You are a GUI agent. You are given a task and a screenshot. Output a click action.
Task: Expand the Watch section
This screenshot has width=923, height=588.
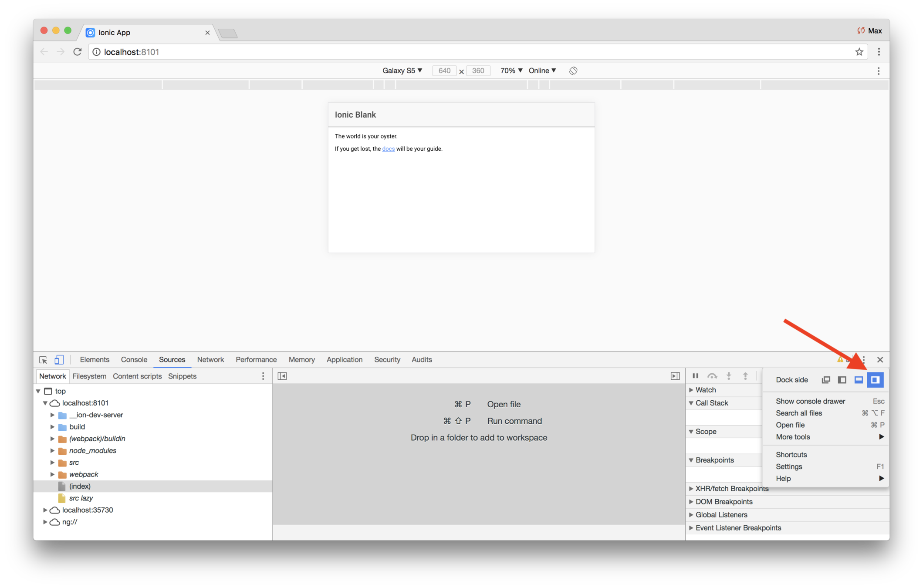691,390
